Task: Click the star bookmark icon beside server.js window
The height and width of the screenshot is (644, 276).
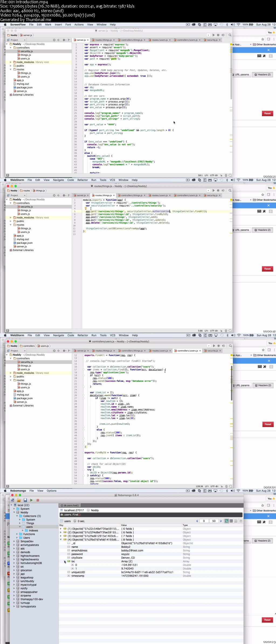Action: (263, 39)
